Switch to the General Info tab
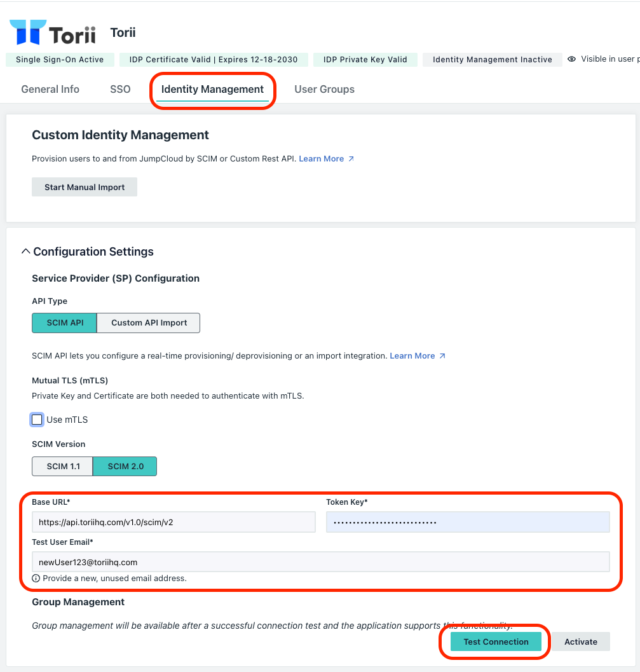 point(50,89)
